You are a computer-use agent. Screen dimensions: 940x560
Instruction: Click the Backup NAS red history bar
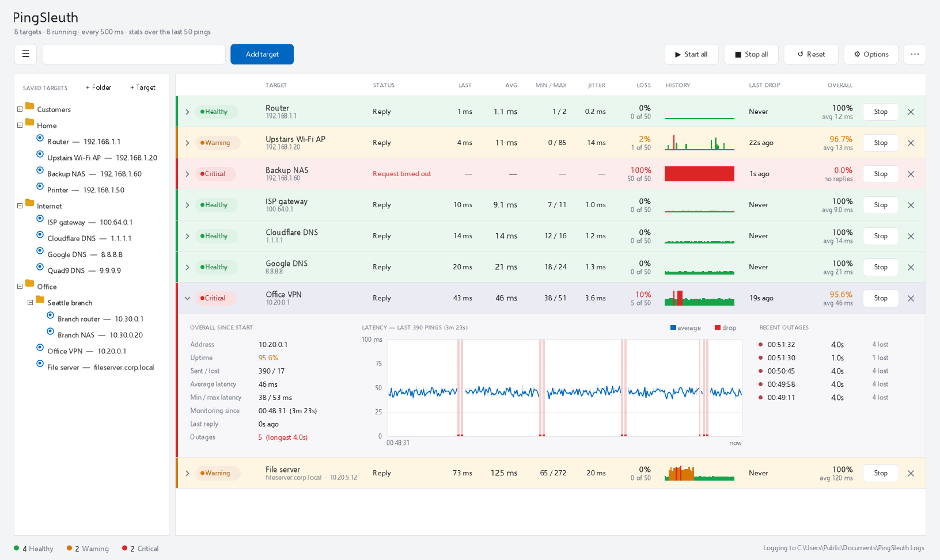[699, 174]
